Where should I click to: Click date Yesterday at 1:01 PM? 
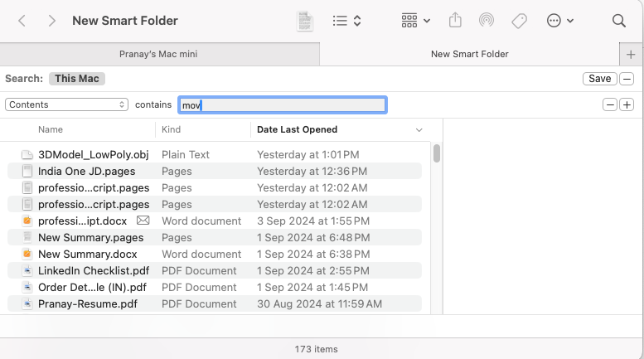[x=308, y=155]
